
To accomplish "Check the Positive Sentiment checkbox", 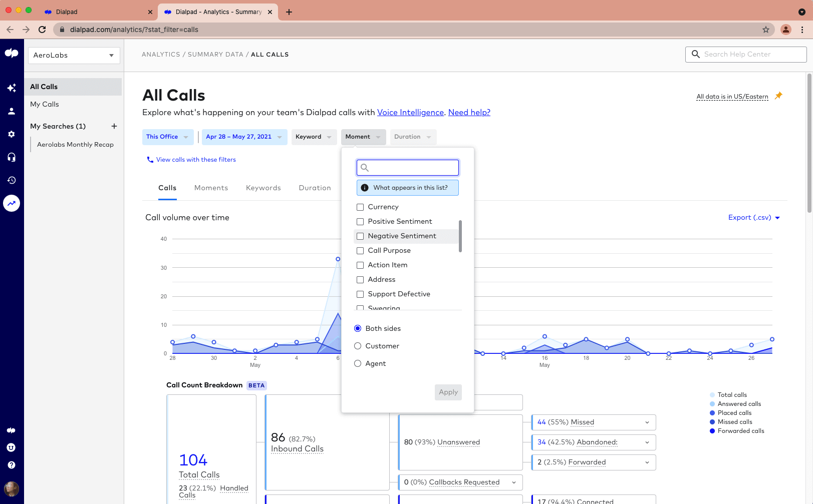I will coord(360,222).
